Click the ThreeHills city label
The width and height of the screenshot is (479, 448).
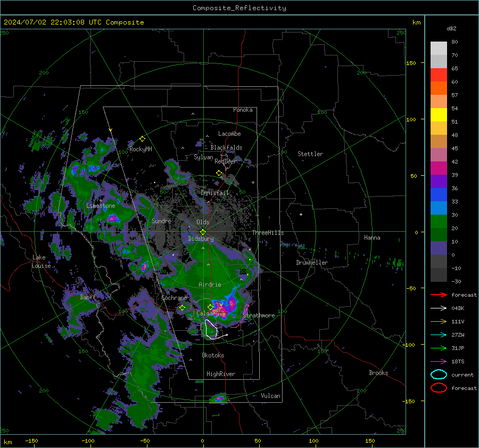click(x=268, y=233)
